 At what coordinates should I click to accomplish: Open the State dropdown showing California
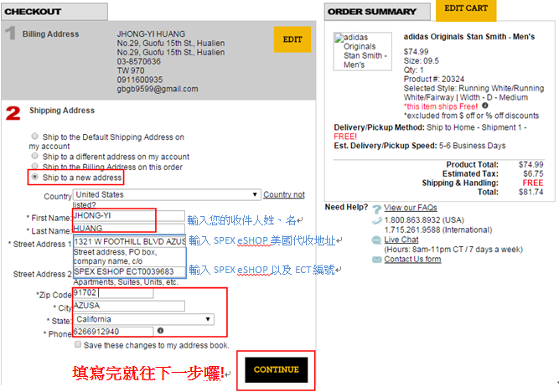tap(143, 319)
